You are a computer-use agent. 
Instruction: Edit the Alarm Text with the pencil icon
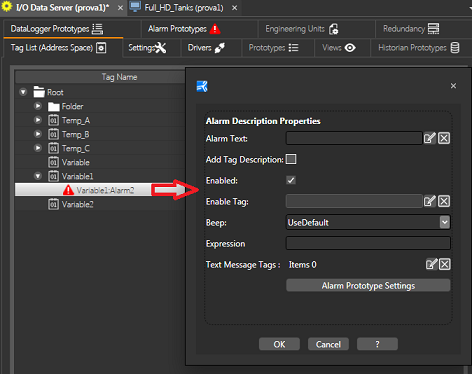click(x=430, y=138)
